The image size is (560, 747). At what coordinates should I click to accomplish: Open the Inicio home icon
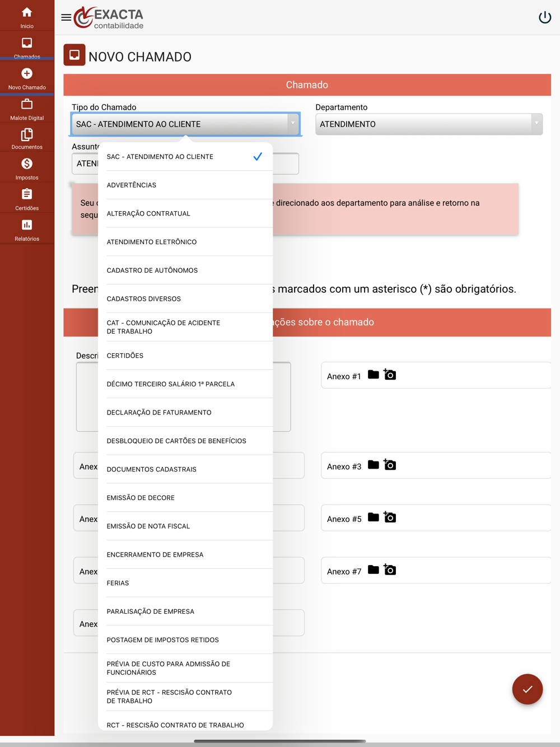coord(27,12)
